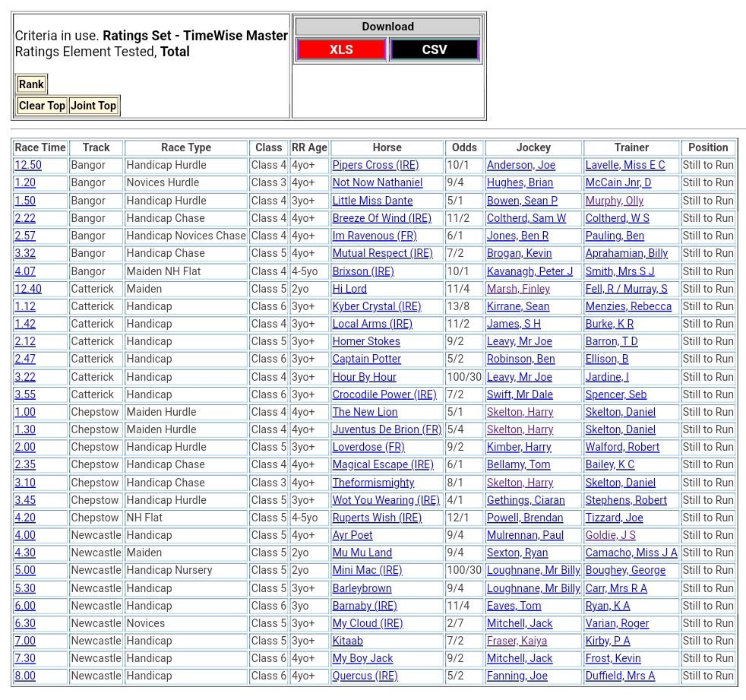Open the 12.40 Catterick race link
This screenshot has width=746, height=700.
tap(28, 289)
